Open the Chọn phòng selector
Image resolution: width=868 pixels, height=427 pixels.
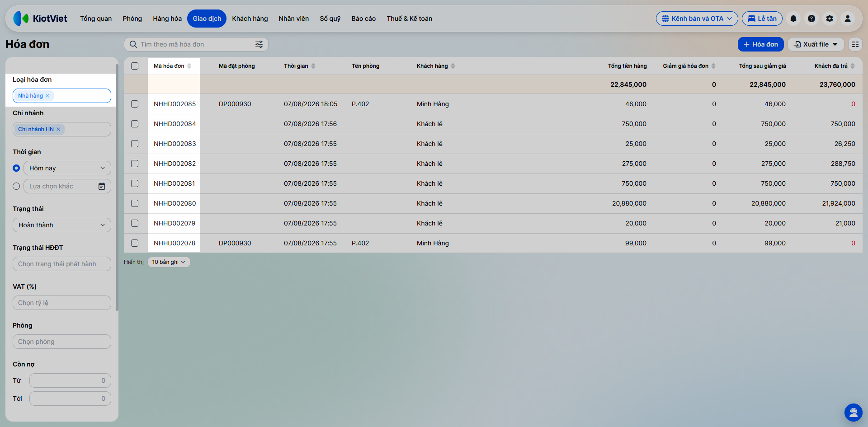pos(62,342)
